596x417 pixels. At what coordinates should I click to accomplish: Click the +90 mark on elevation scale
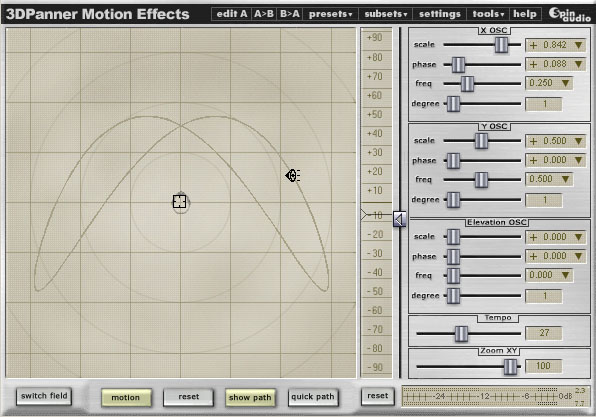point(374,38)
